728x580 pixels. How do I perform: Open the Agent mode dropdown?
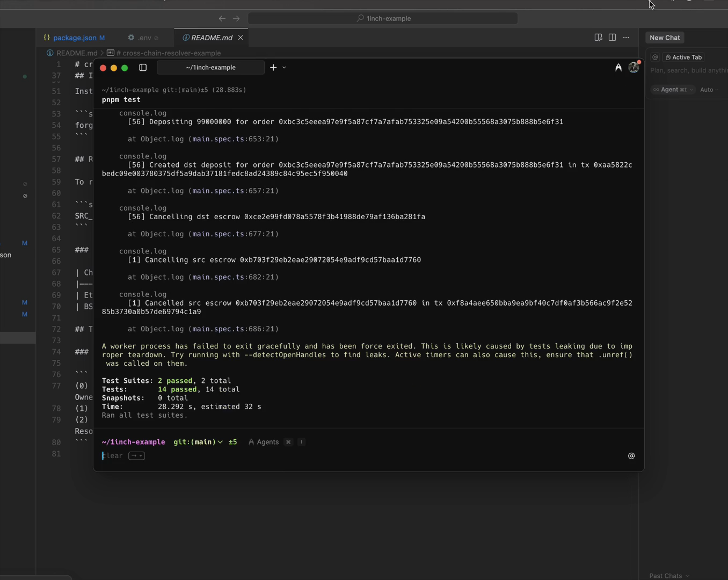point(673,90)
